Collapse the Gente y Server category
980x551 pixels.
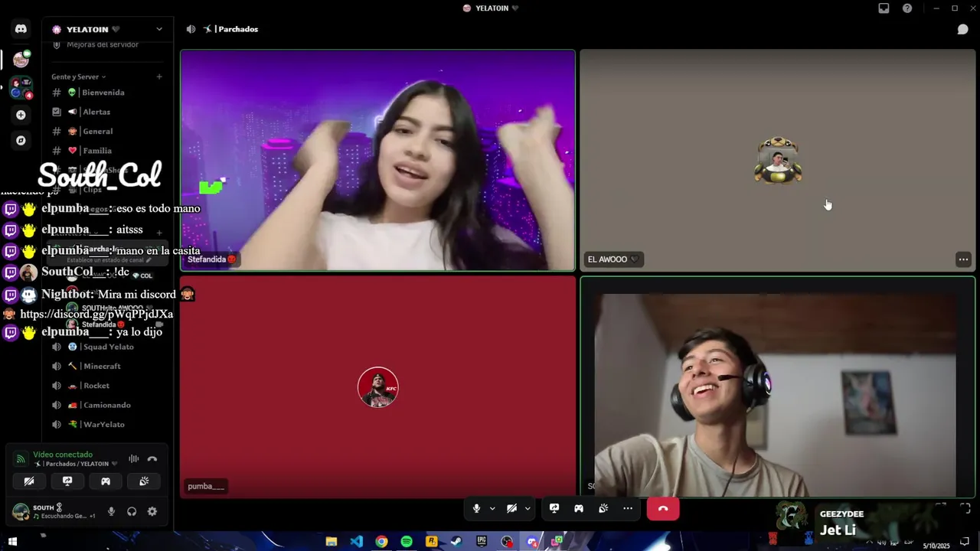[79, 77]
